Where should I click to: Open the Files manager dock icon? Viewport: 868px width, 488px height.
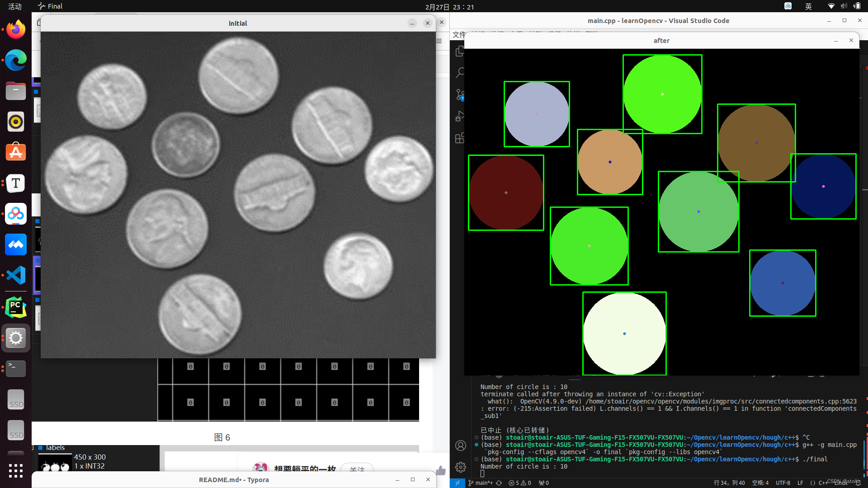click(16, 91)
